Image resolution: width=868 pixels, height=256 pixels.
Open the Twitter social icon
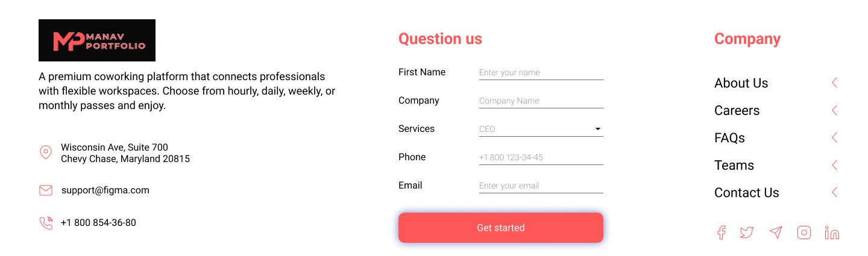point(747,233)
